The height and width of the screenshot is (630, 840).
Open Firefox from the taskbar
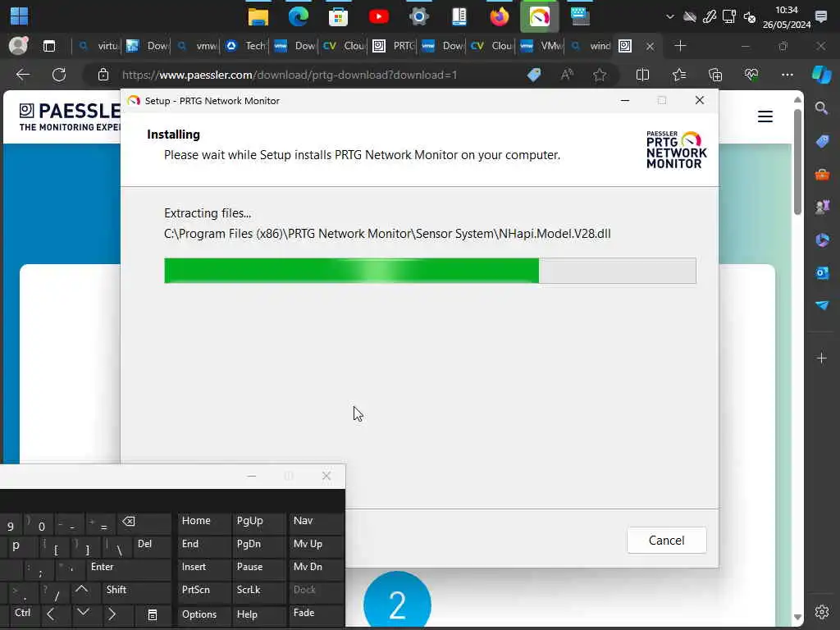[x=500, y=16]
